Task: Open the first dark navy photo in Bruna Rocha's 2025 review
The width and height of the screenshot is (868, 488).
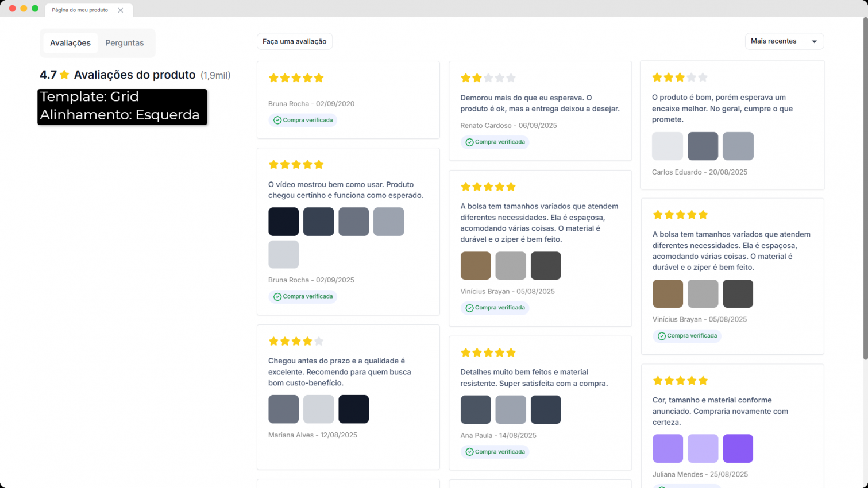Action: (284, 222)
